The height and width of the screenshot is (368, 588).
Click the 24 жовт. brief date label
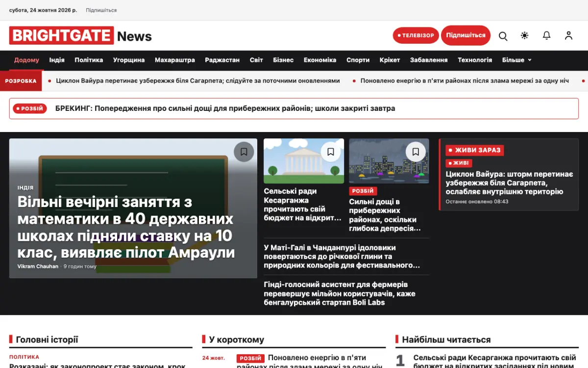pos(213,358)
